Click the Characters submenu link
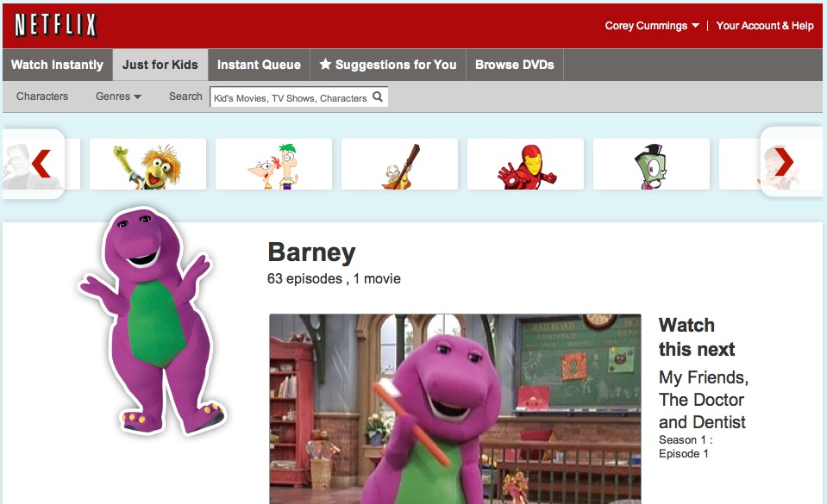This screenshot has width=827, height=504. click(42, 96)
